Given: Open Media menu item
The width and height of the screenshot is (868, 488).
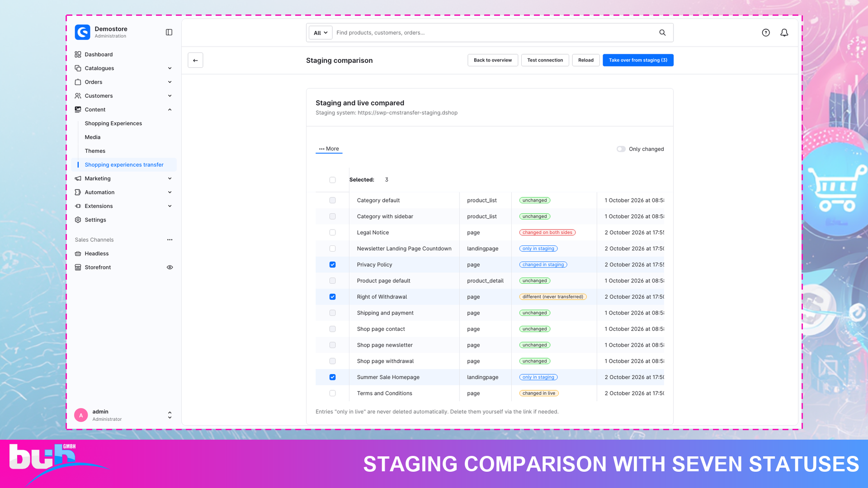Looking at the screenshot, I should pyautogui.click(x=93, y=137).
